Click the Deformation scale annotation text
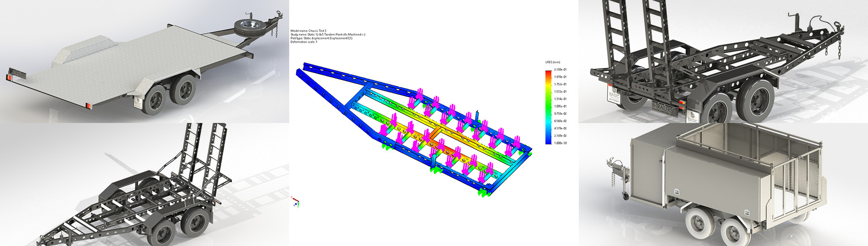Screen dimensions: 868x246 point(303,41)
